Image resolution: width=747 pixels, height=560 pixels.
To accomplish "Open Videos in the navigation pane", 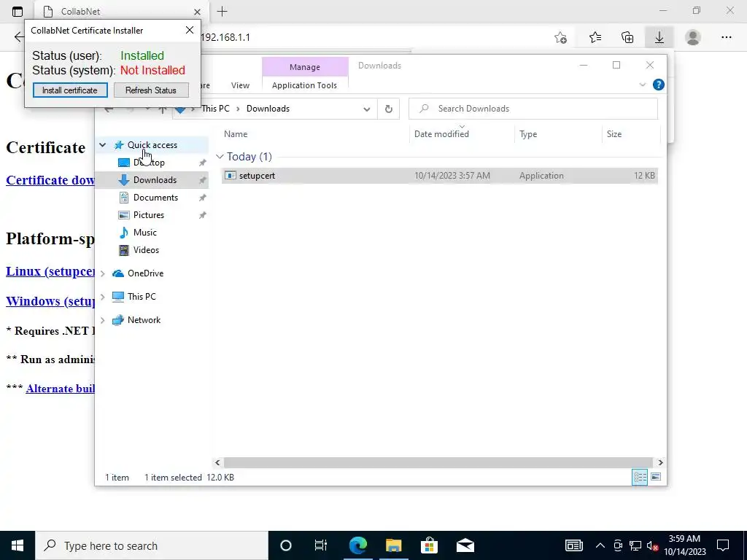I will 146,250.
